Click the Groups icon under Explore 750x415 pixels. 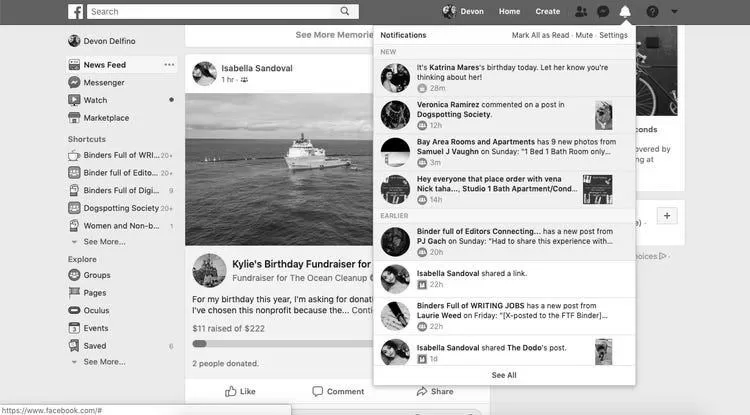pos(74,275)
